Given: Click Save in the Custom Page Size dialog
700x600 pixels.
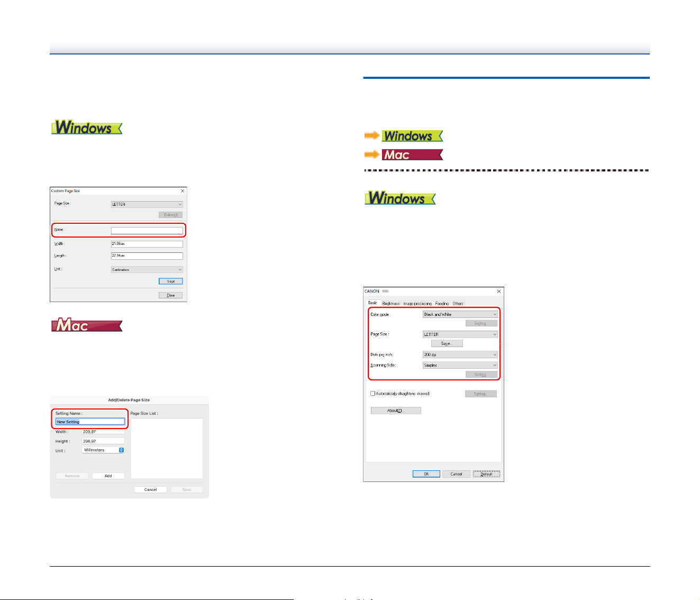Looking at the screenshot, I should 170,281.
